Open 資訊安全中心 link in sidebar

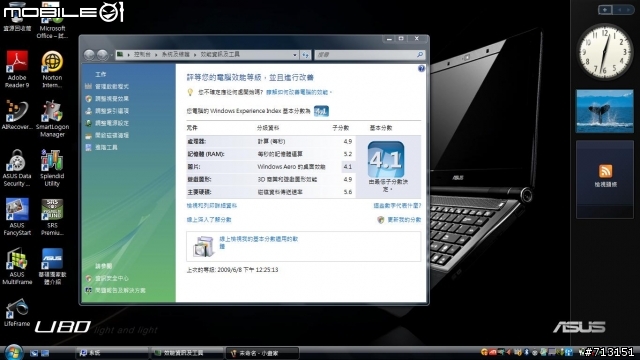111,278
